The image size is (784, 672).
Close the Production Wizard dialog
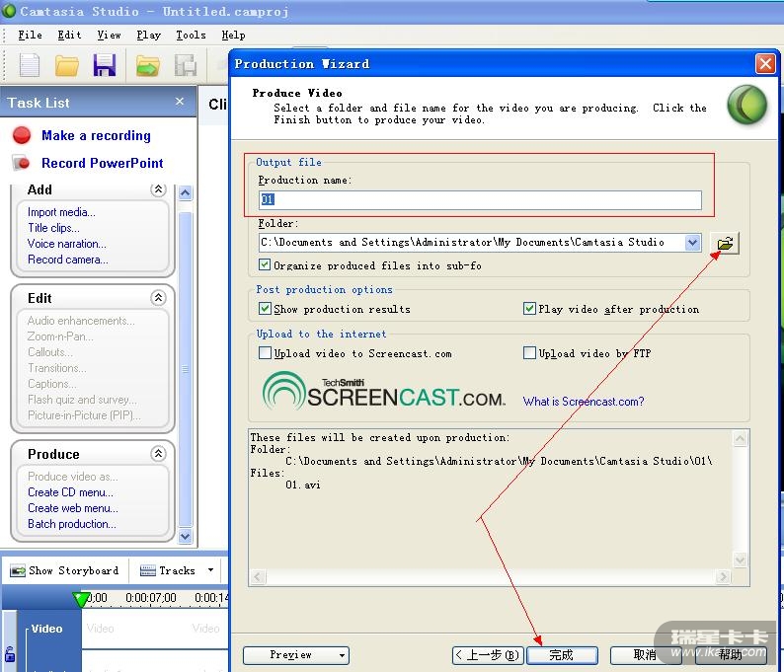[765, 64]
